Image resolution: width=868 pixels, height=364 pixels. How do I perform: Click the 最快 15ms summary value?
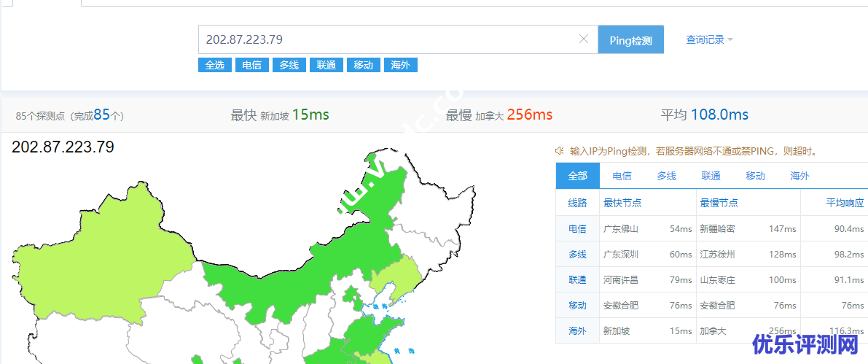point(310,115)
